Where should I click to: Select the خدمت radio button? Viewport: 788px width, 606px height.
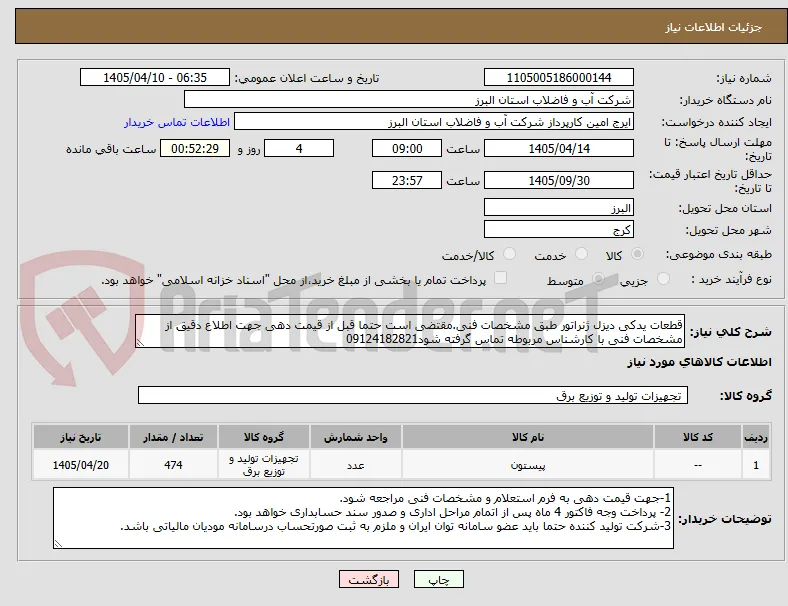coord(581,254)
